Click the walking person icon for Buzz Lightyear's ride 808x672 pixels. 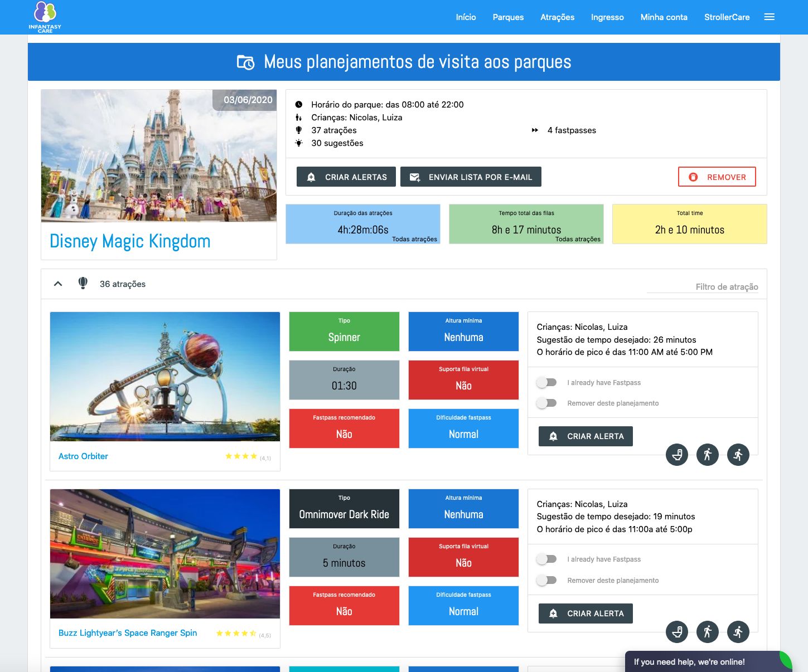[x=708, y=632]
